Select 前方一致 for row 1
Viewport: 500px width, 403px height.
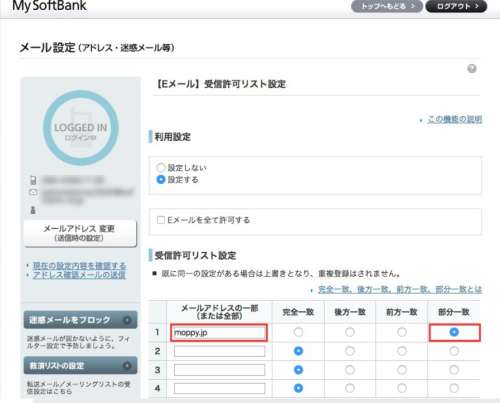(x=402, y=332)
